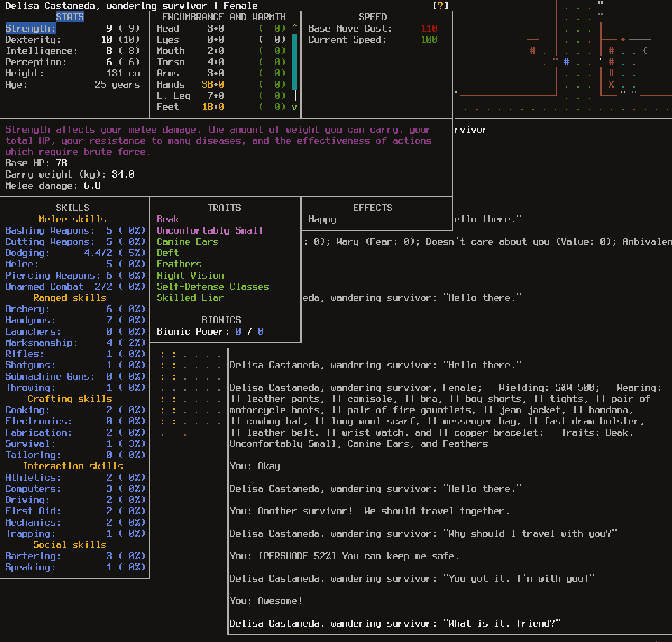Click the Ranged skills category heading

(69, 297)
